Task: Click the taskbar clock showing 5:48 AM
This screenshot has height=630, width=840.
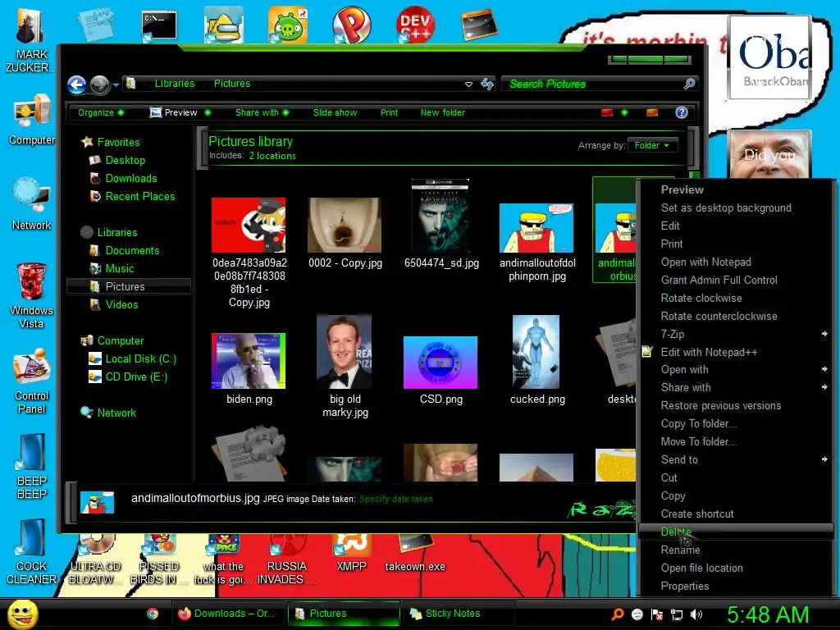Action: click(x=767, y=614)
